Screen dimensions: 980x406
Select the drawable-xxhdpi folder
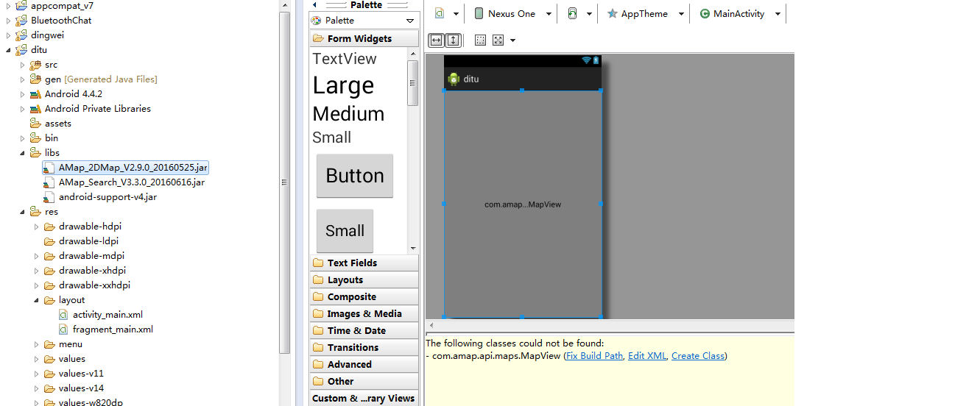(x=94, y=285)
